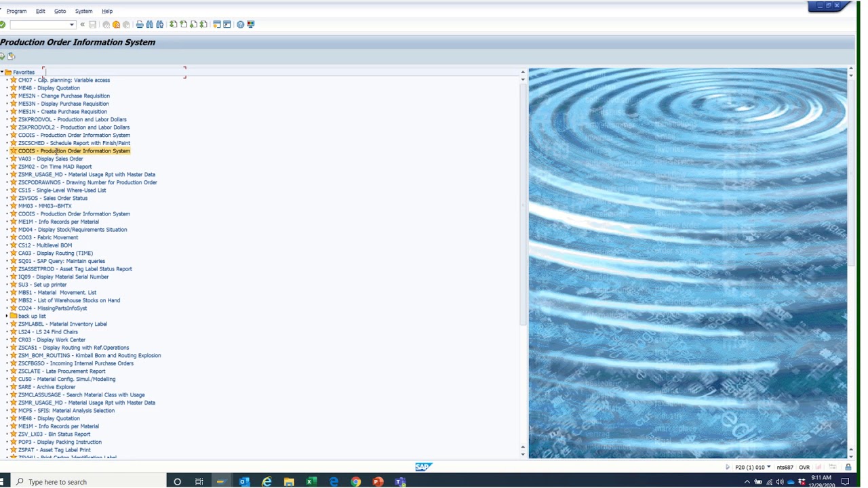The image size is (868, 488).
Task: Click the Get Variant icon
Action: point(12,56)
